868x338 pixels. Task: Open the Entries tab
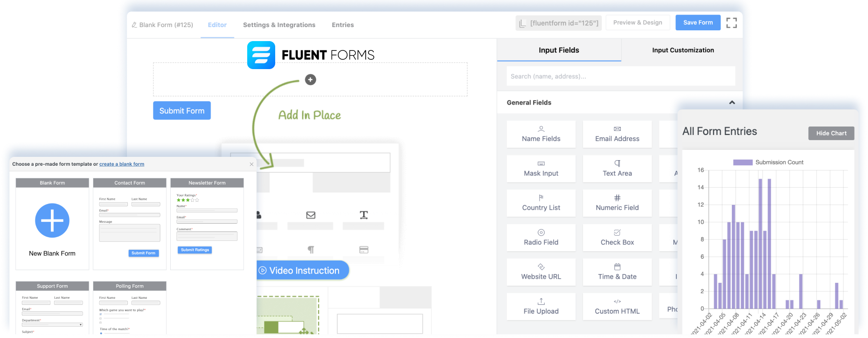pos(343,25)
